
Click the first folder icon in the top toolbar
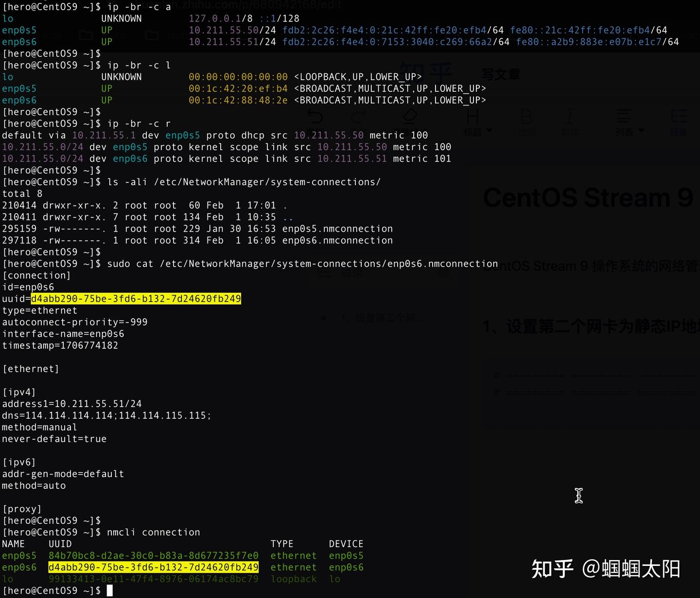[85, 35]
